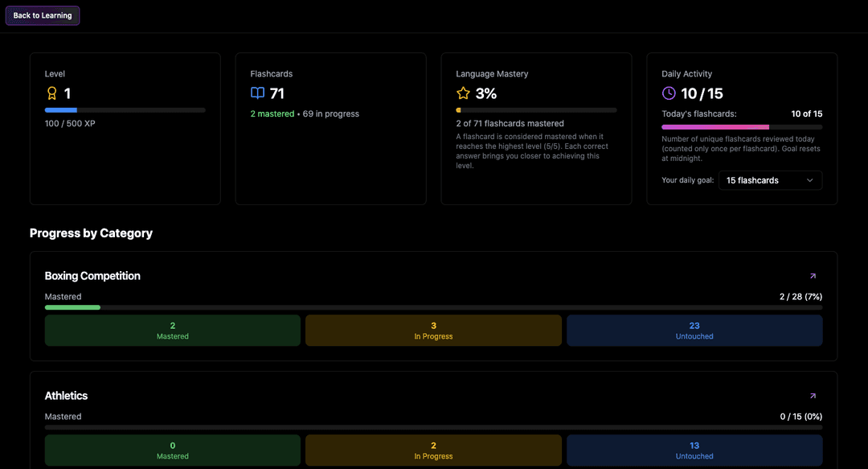Open the "15 flashcards" daily goal dropdown

[770, 180]
